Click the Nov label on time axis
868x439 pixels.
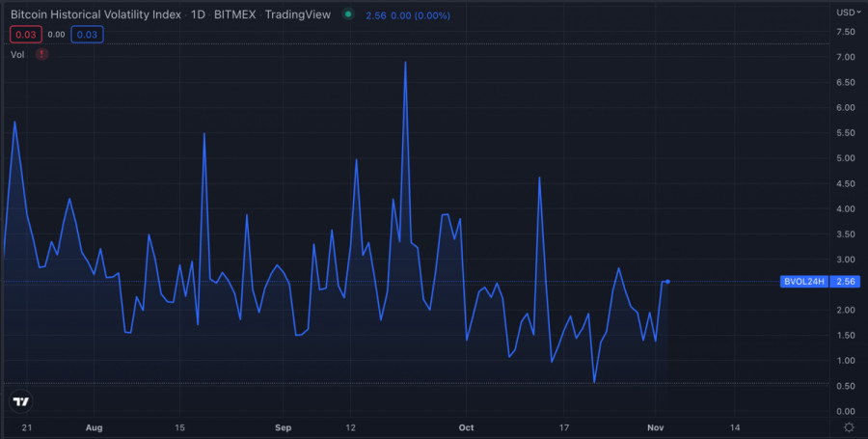(655, 426)
